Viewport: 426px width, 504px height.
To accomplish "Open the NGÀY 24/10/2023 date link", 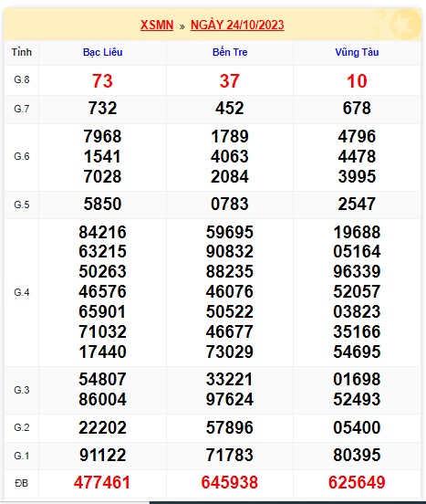I will click(237, 25).
